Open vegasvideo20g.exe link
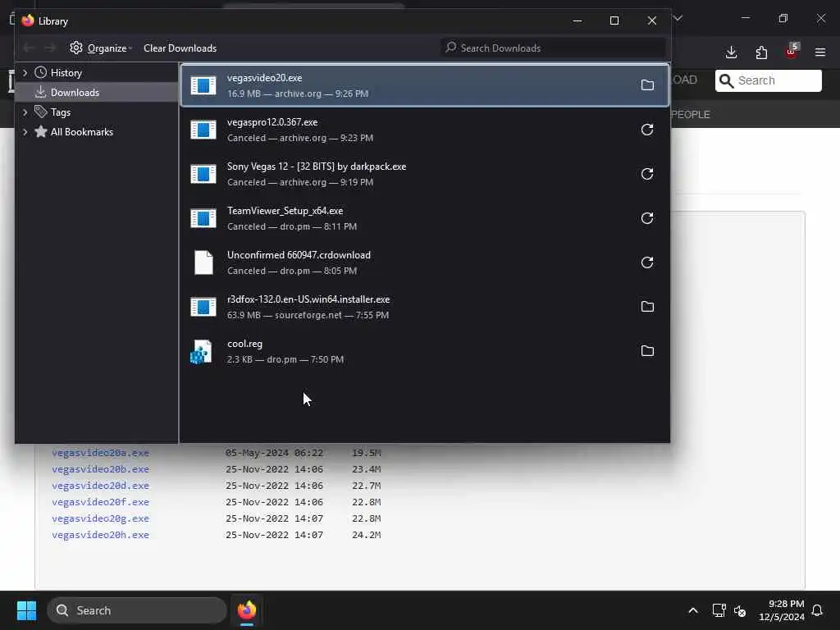Viewport: 840px width, 630px height. tap(100, 518)
